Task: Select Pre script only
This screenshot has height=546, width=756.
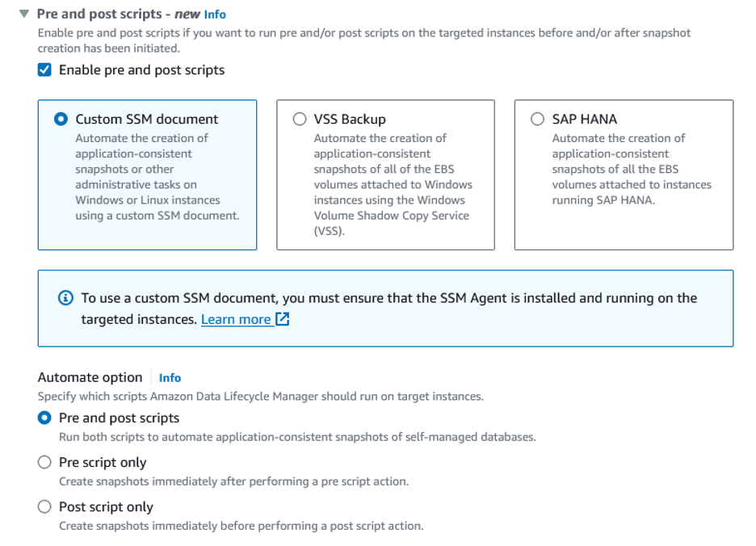Action: click(x=43, y=462)
